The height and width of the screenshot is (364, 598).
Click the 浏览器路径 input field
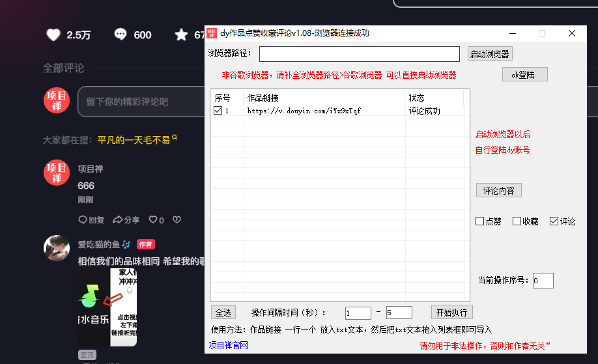tap(359, 53)
